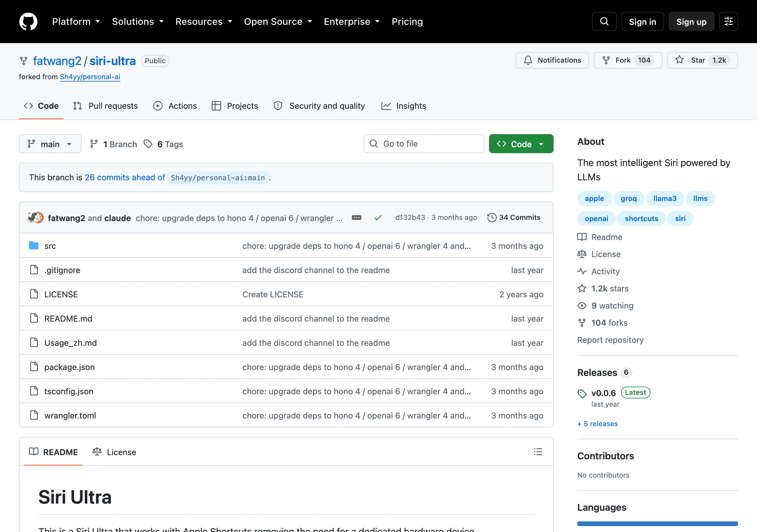Click the Sign up button
The height and width of the screenshot is (532, 757).
[691, 21]
